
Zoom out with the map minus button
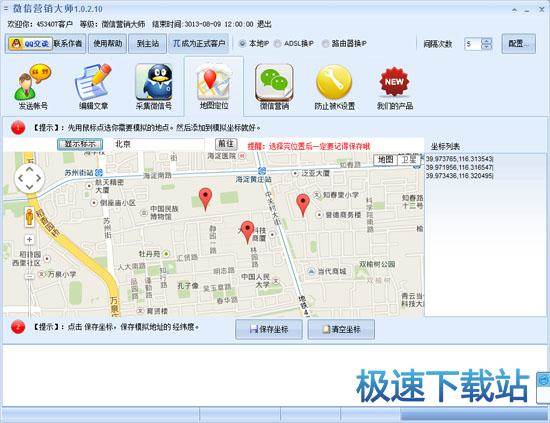tap(29, 276)
